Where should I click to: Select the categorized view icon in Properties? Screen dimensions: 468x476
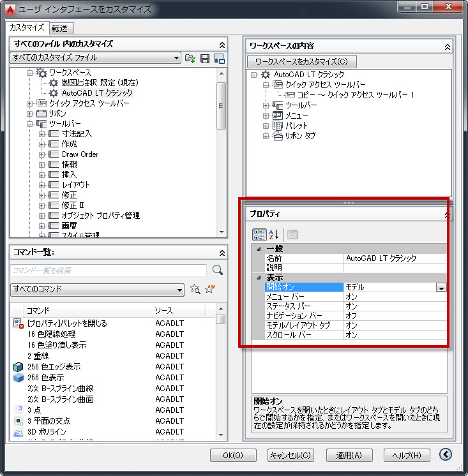[259, 235]
